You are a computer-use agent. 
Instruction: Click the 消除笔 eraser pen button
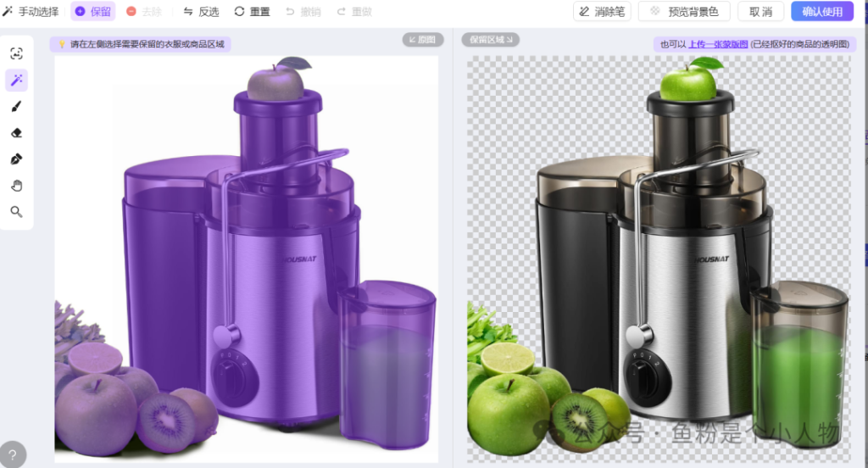click(x=602, y=12)
